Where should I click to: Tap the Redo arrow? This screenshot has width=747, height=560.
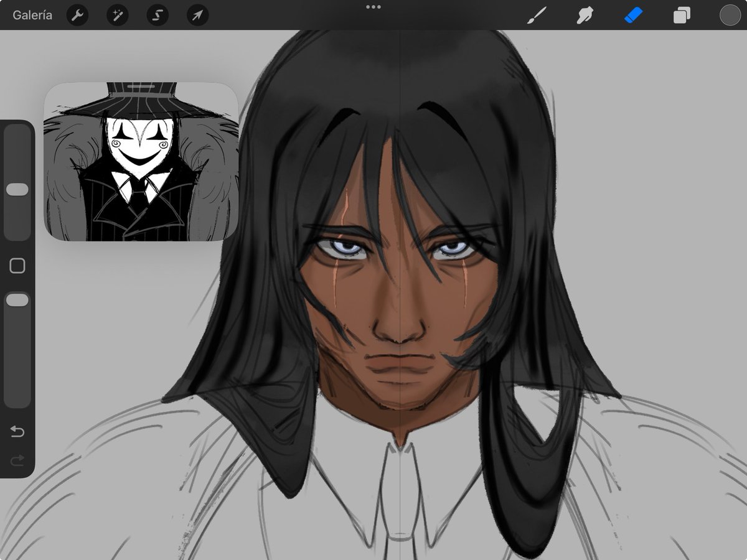(17, 460)
